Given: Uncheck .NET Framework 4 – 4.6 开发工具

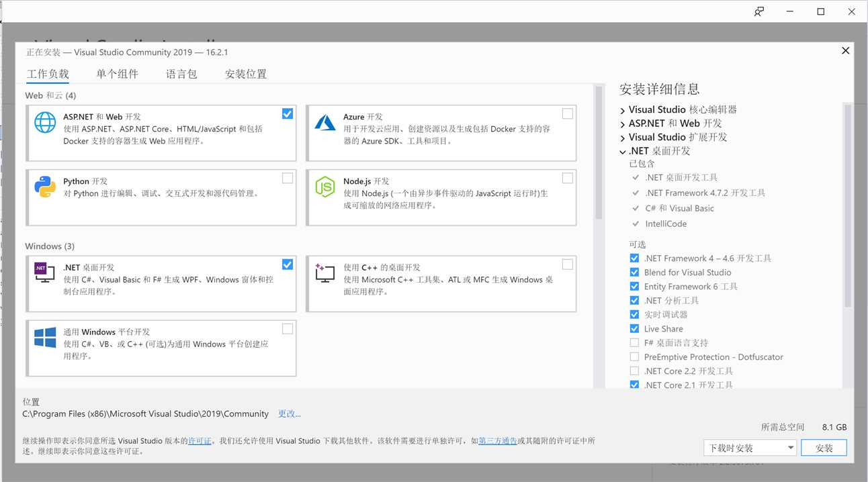Looking at the screenshot, I should coord(634,258).
